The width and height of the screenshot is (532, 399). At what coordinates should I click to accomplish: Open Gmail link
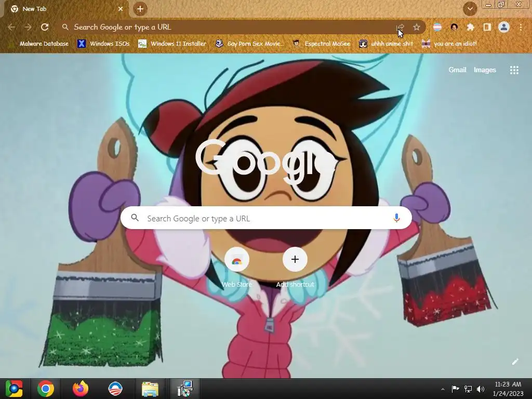(x=457, y=70)
